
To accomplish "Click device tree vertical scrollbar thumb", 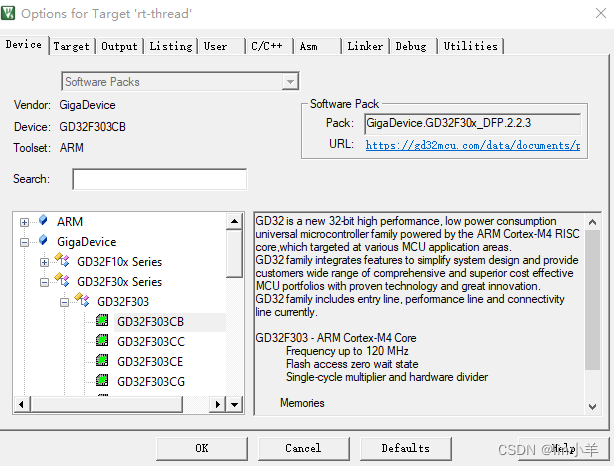I will click(234, 254).
